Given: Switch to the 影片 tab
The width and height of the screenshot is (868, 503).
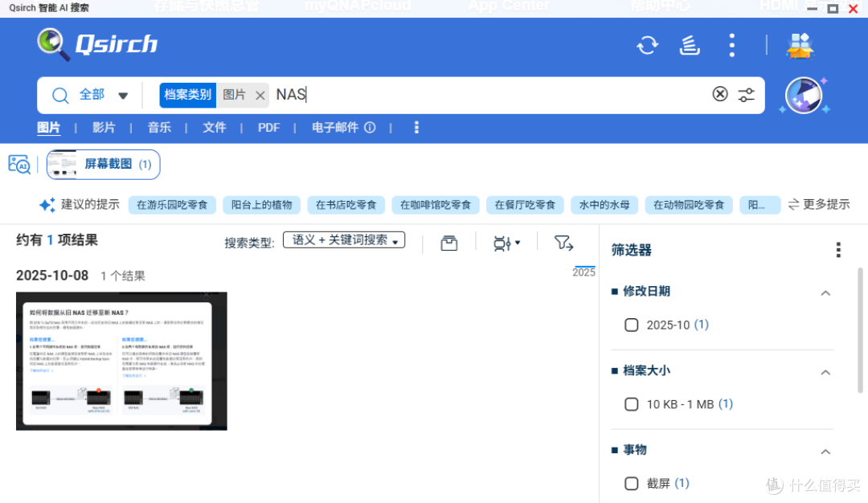Looking at the screenshot, I should pyautogui.click(x=104, y=128).
